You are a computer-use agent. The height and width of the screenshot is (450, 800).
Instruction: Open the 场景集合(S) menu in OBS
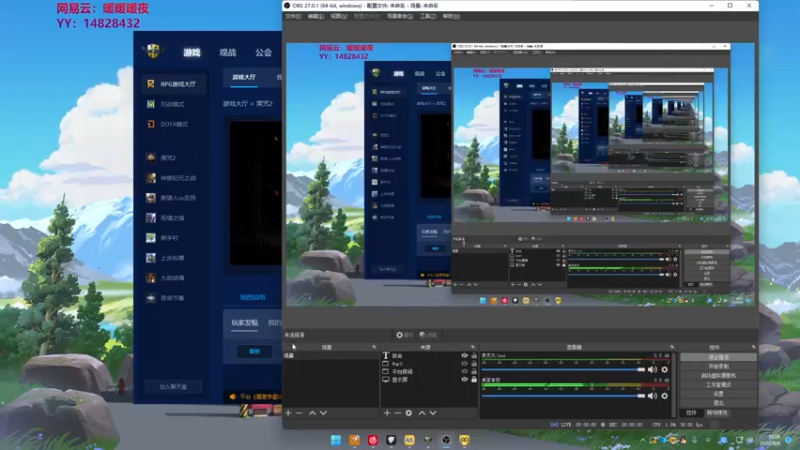pyautogui.click(x=399, y=16)
